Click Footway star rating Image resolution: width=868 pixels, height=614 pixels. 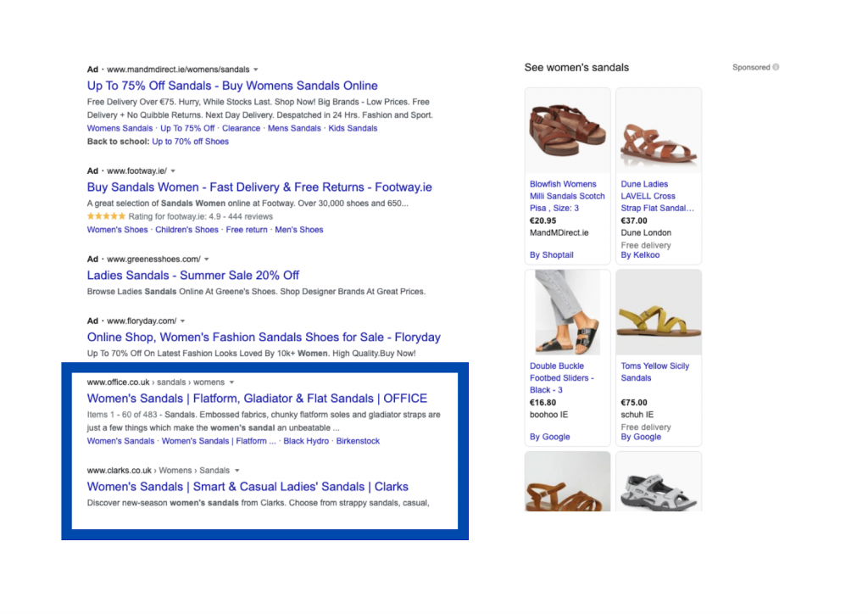pyautogui.click(x=106, y=216)
